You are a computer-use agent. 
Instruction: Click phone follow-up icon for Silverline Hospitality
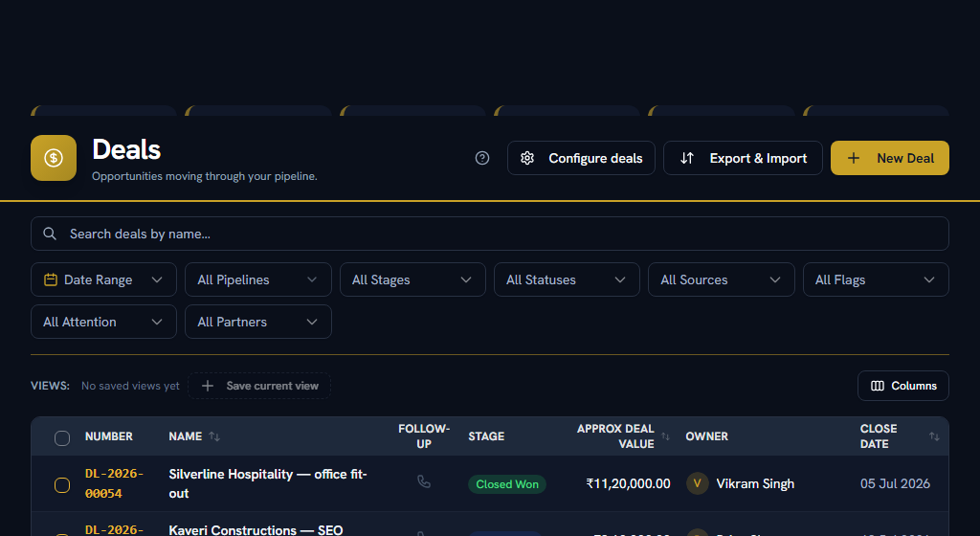(x=424, y=481)
